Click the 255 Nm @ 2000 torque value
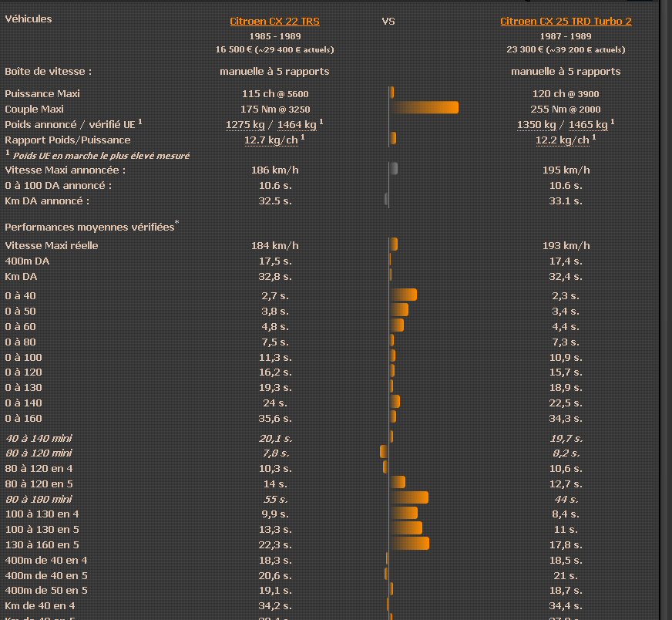672x620 pixels. pyautogui.click(x=566, y=110)
